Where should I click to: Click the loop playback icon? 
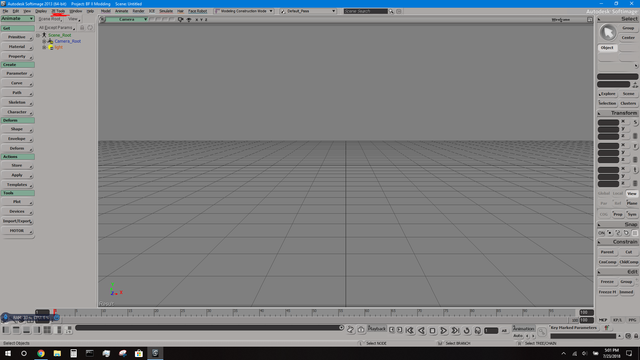[x=467, y=331]
